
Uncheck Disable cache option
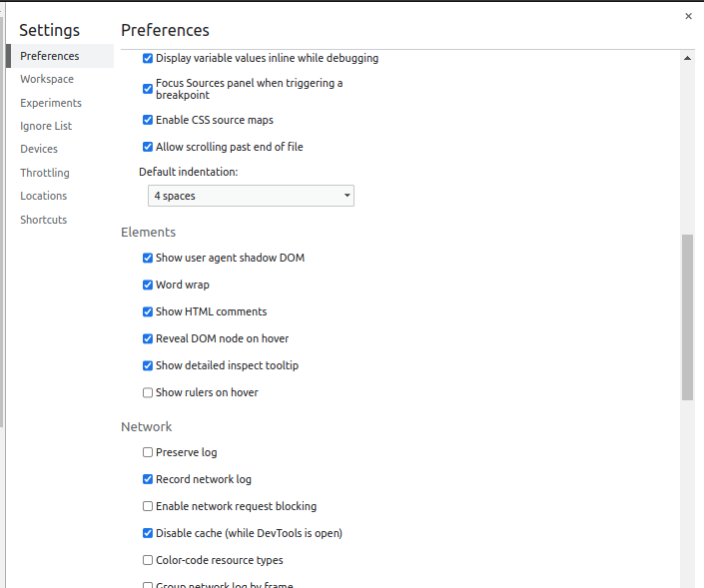[148, 533]
